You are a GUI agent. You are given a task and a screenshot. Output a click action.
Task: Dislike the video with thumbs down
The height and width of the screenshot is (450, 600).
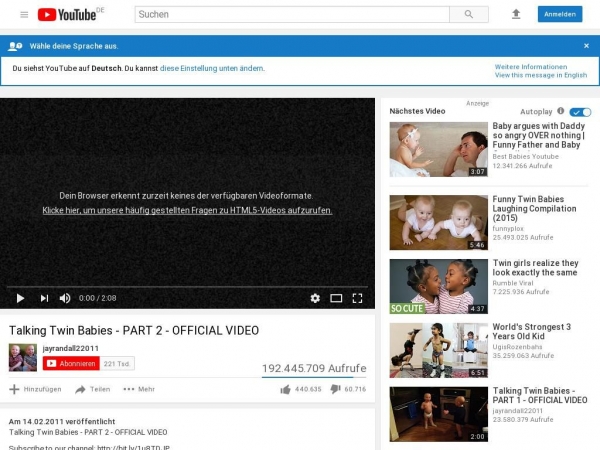(335, 390)
